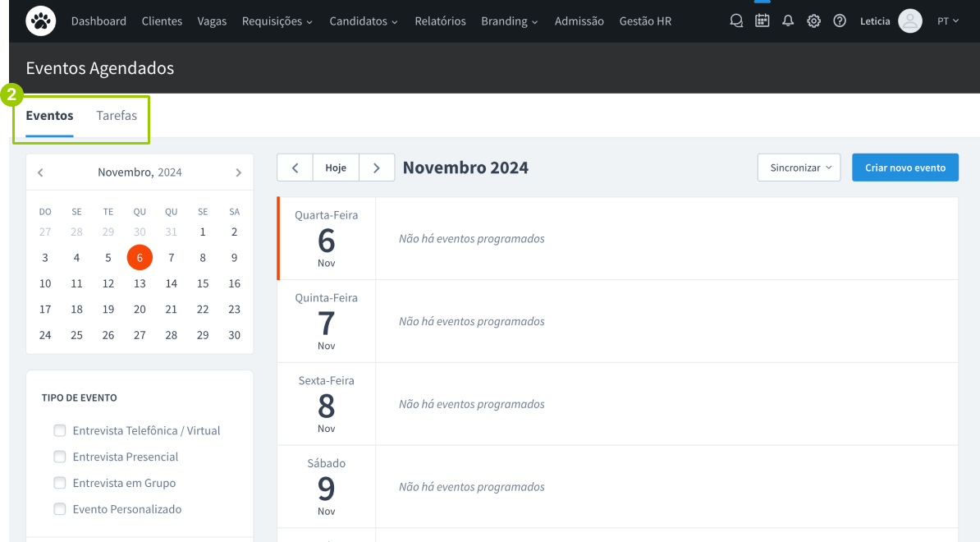Viewport: 980px width, 542px height.
Task: Enable the Entrevista Presencial checkbox
Action: [x=59, y=457]
